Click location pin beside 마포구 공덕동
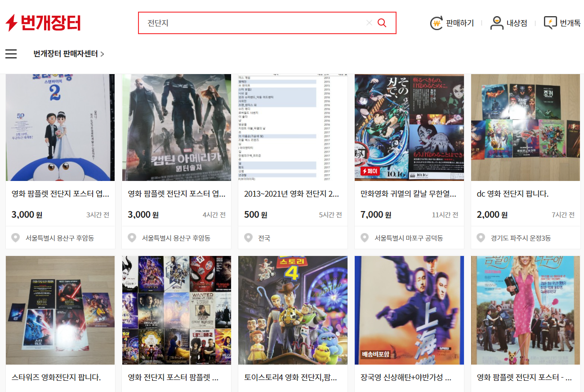This screenshot has width=584, height=392. 365,238
